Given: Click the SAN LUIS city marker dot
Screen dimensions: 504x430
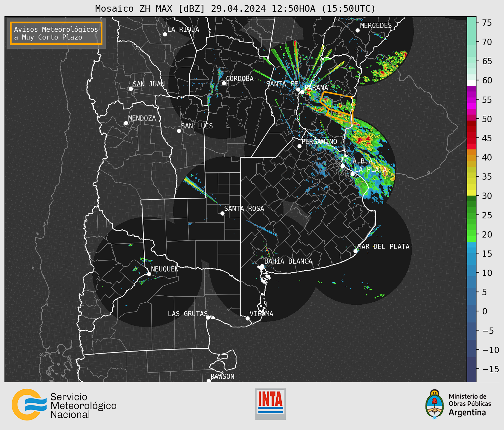Looking at the screenshot, I should (179, 131).
